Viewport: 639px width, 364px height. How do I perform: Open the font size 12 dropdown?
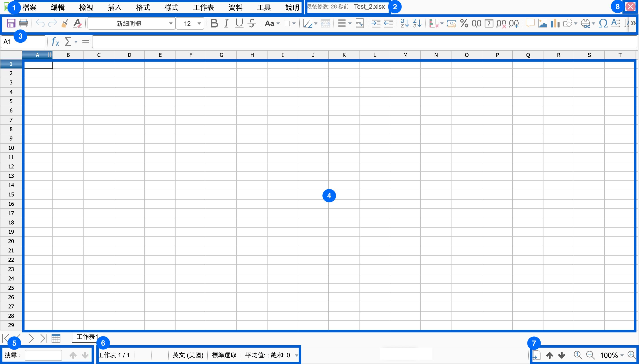(199, 24)
